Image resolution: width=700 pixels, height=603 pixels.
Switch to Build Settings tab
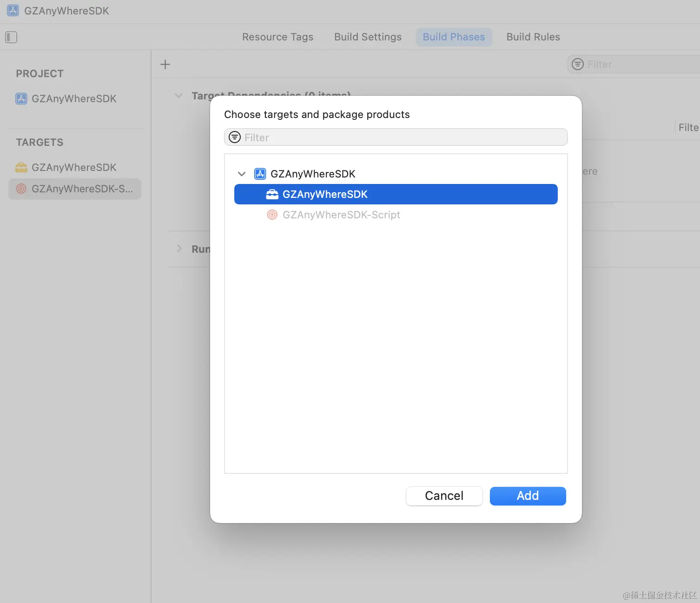[x=368, y=37]
